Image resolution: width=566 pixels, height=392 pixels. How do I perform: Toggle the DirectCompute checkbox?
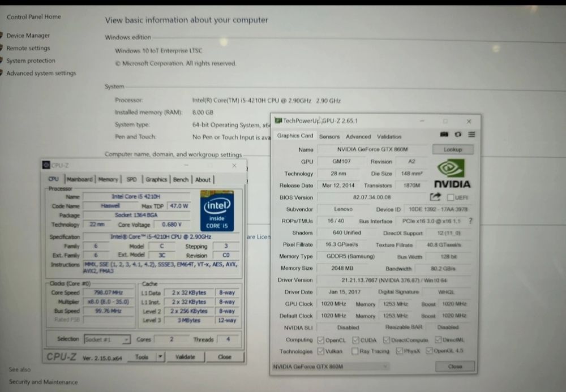click(387, 340)
